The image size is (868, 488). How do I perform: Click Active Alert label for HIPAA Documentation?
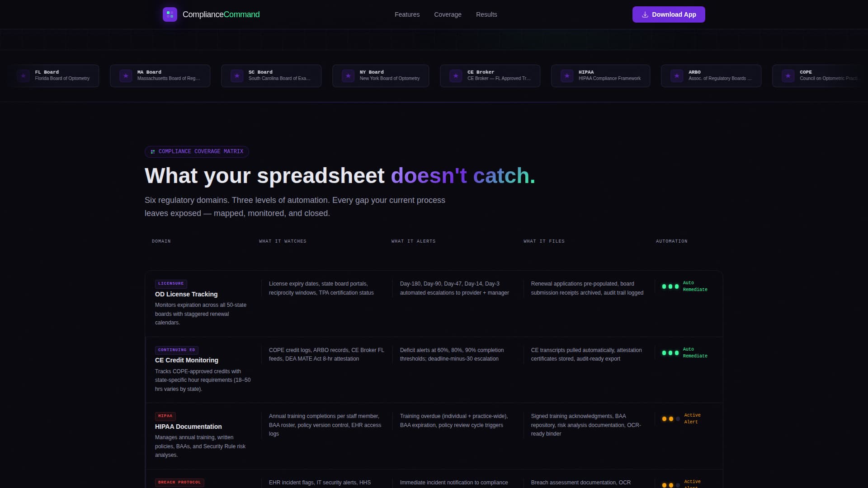(x=692, y=419)
